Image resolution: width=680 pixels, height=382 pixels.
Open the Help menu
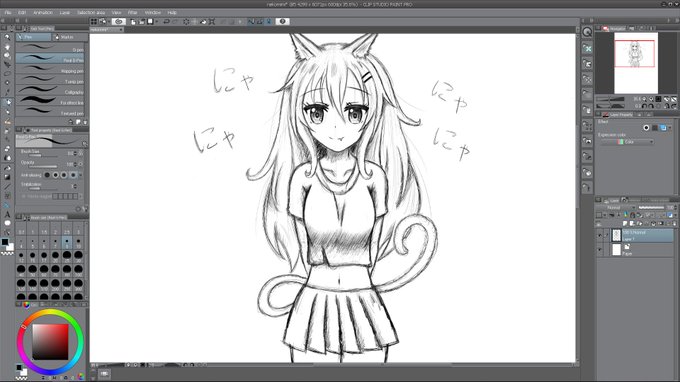click(172, 13)
